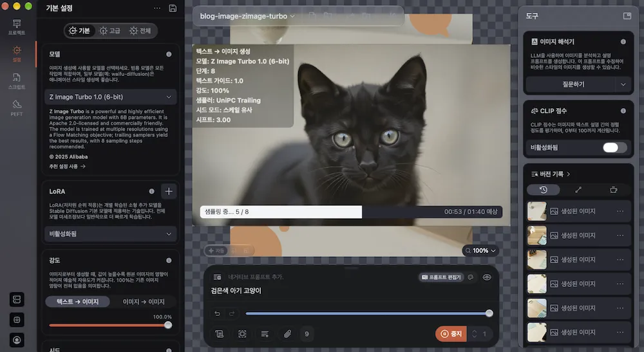Save settings with the floppy disk icon

click(173, 8)
